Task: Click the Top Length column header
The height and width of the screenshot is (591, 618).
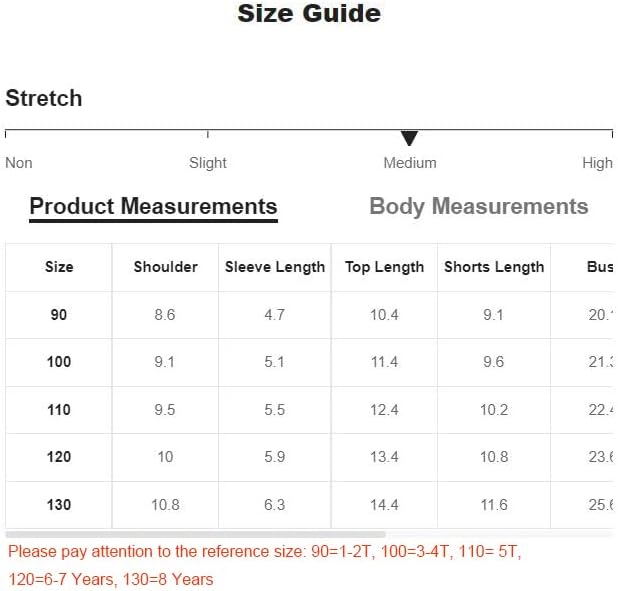Action: click(384, 267)
